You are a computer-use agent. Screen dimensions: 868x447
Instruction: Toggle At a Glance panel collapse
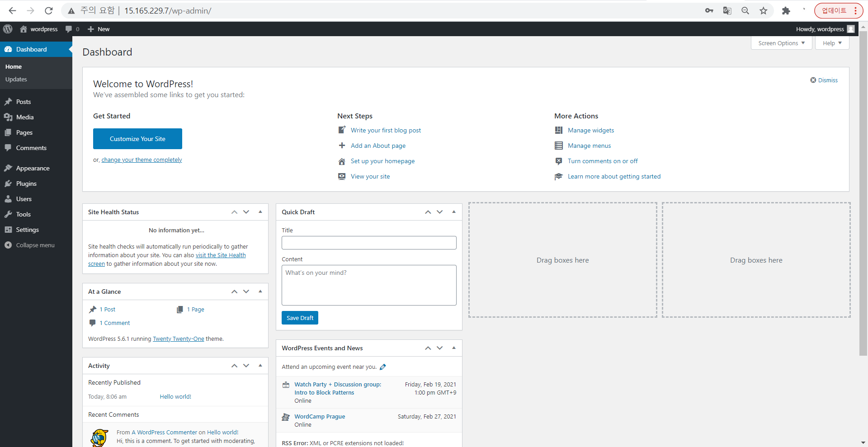point(260,292)
